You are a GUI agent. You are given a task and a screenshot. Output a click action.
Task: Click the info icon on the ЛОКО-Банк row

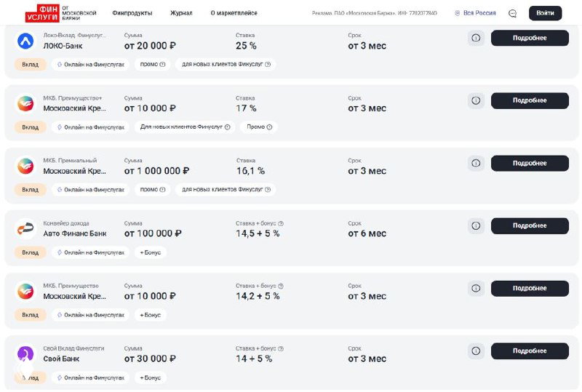[x=476, y=38]
